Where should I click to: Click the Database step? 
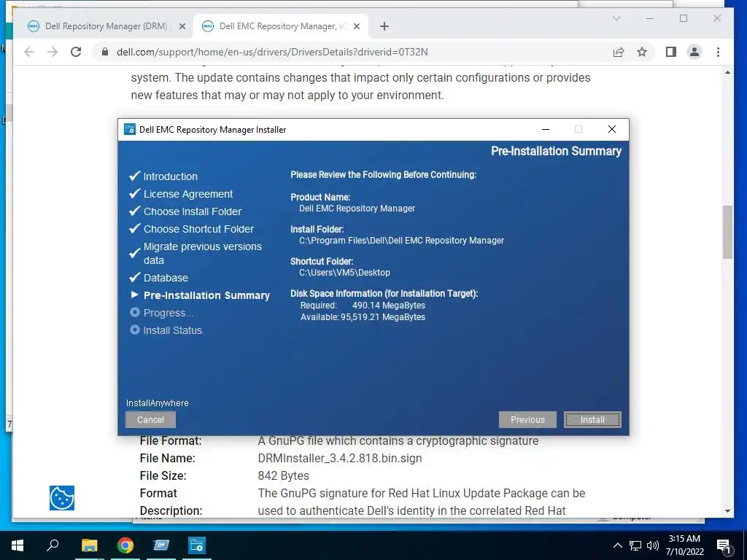pyautogui.click(x=166, y=278)
